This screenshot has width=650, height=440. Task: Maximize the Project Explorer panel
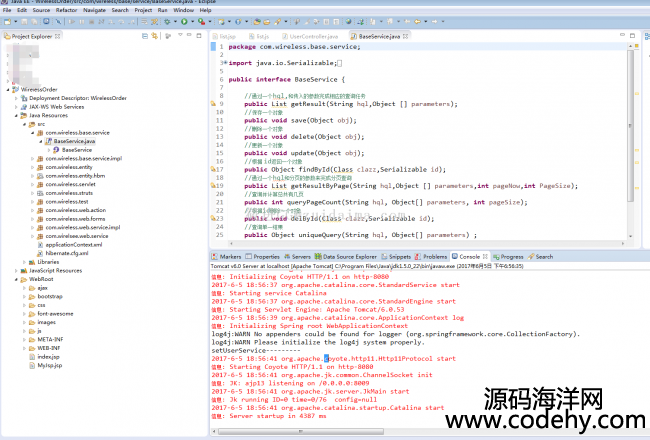click(199, 36)
